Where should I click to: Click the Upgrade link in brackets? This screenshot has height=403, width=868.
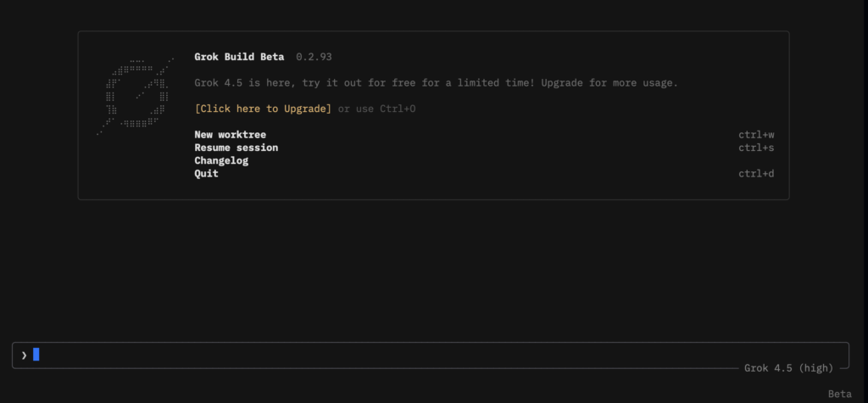[x=263, y=109]
